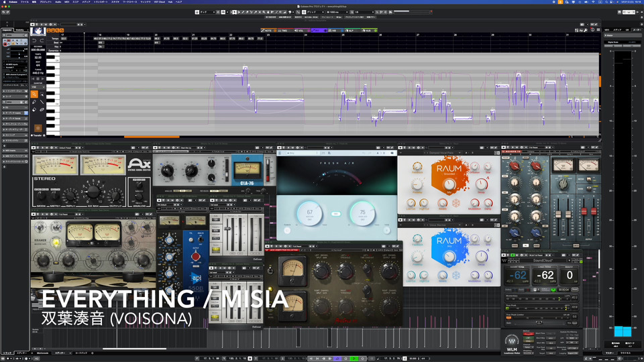This screenshot has width=644, height=362.
Task: Open the Quantize 1/32 dropdown
Action: (x=38, y=87)
